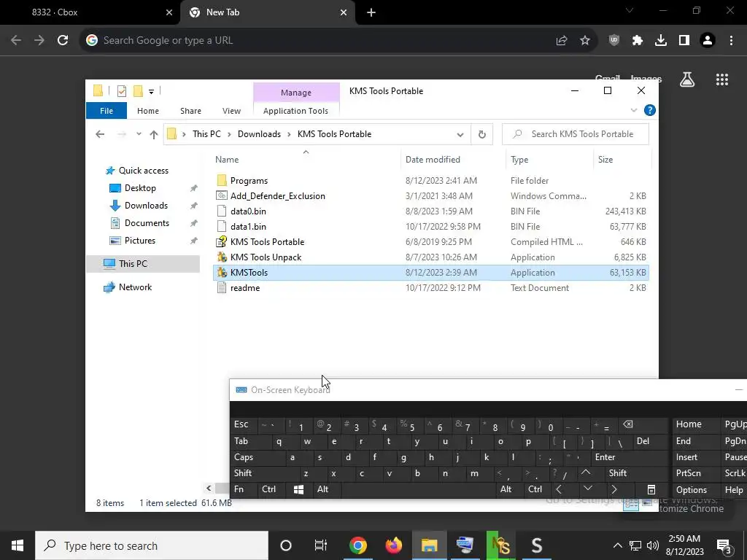Click left Shift on On-Screen Keyboard

point(263,473)
